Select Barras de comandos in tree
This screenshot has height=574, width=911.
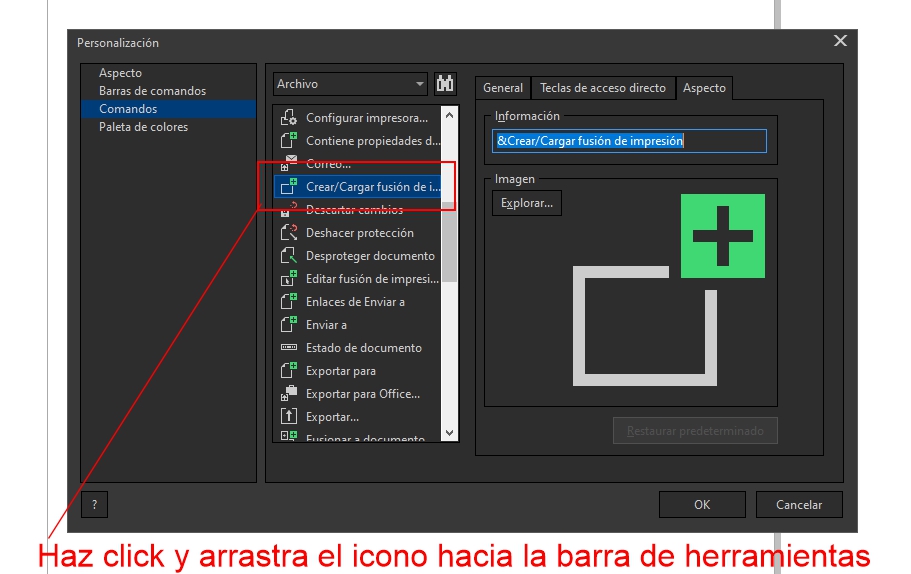click(152, 91)
